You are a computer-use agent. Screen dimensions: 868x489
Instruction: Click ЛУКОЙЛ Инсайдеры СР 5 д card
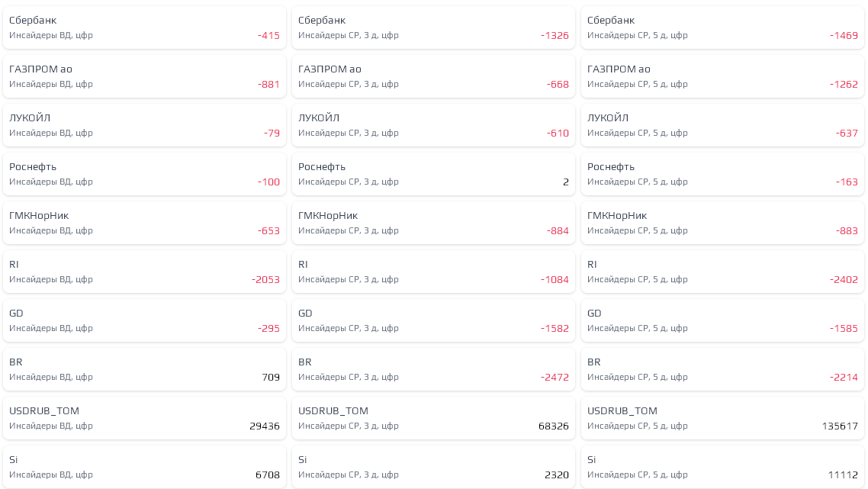(722, 125)
